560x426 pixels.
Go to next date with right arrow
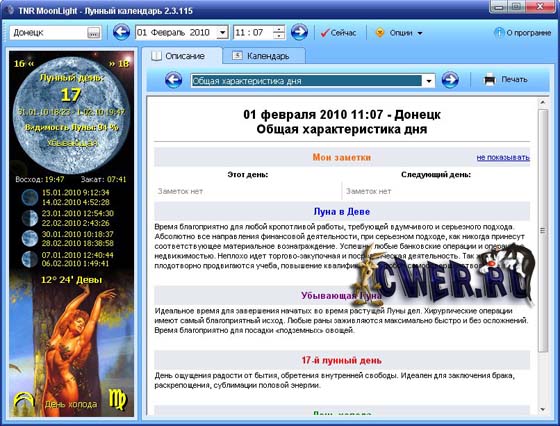pyautogui.click(x=299, y=32)
